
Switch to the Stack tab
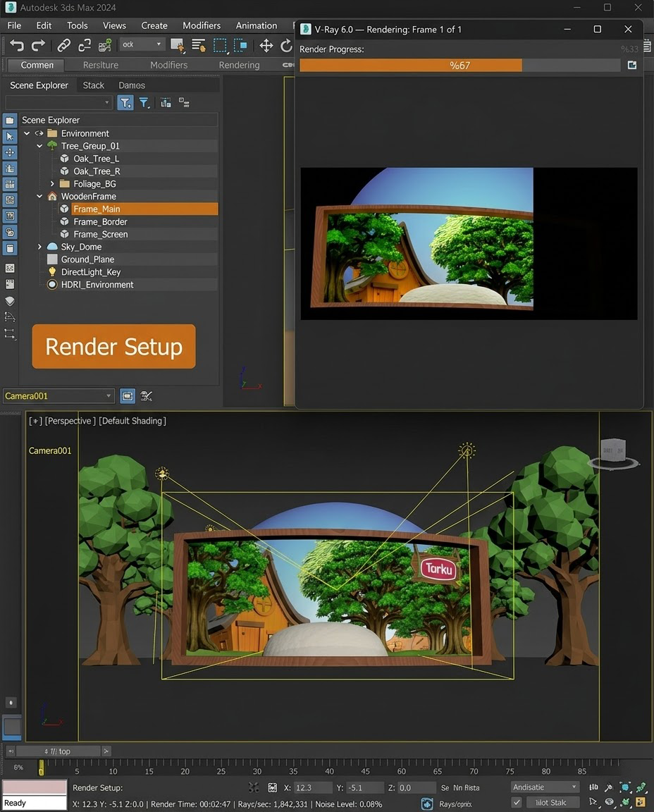pos(93,85)
